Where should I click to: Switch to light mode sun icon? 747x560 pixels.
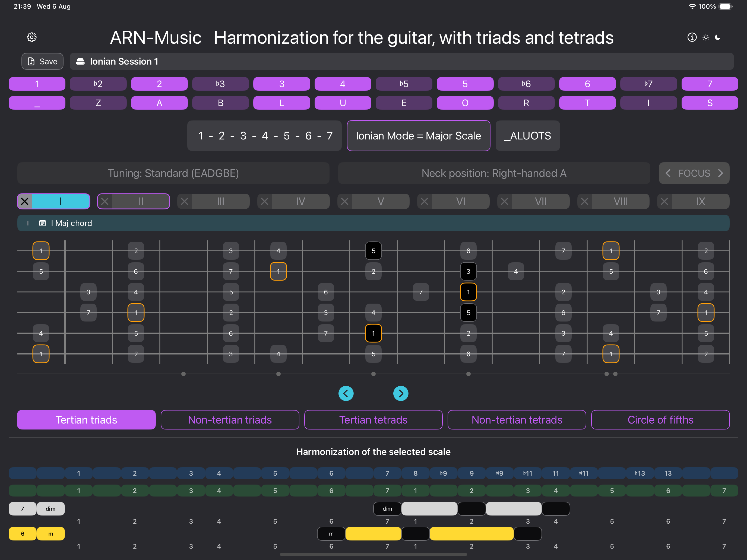706,37
